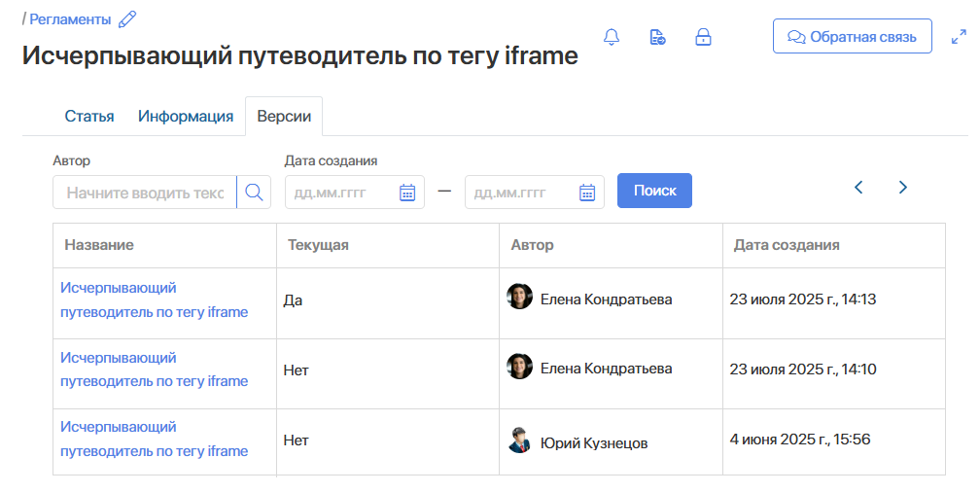980x493 pixels.
Task: Click author name Елена Кондратьева in 14:10 row
Action: point(606,369)
